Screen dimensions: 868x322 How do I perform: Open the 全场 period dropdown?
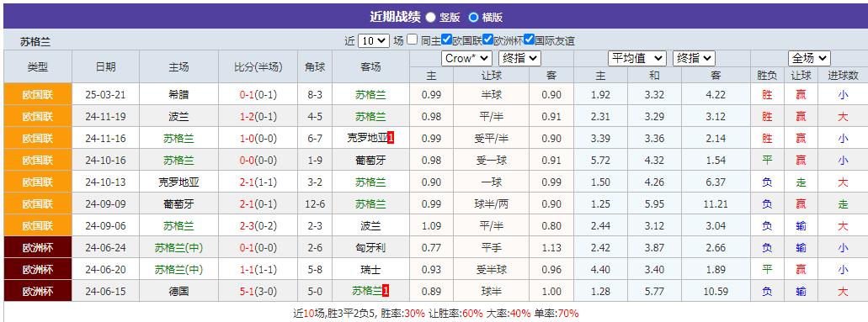pos(809,58)
